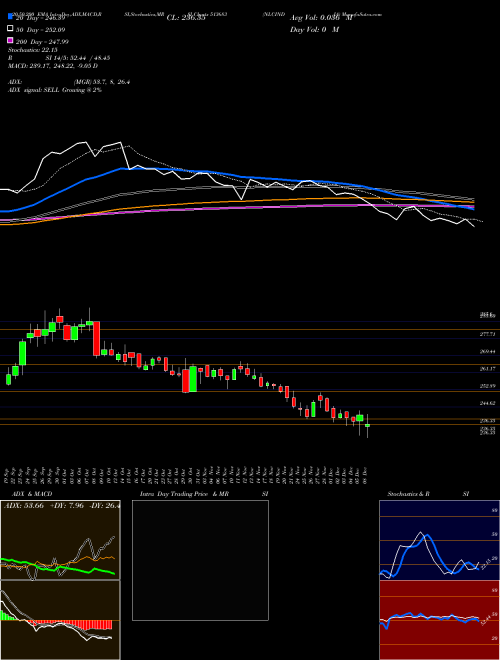This screenshot has height=660, width=500.
Task: Click the white 50 Day legend swatch
Action: pos(10,29)
